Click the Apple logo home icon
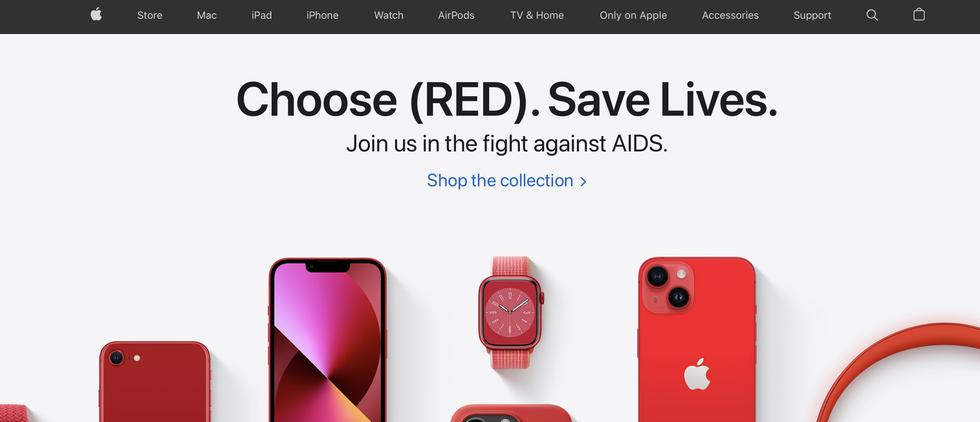The width and height of the screenshot is (980, 422). coord(96,14)
